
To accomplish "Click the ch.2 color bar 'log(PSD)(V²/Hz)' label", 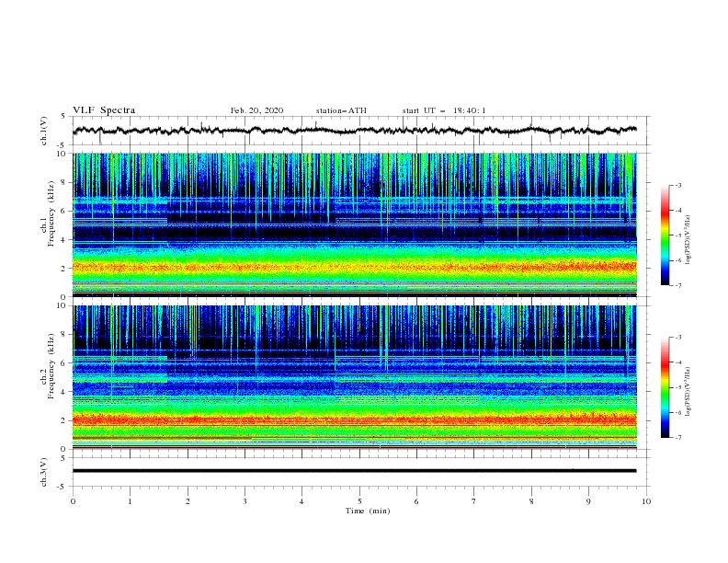I will pyautogui.click(x=688, y=392).
